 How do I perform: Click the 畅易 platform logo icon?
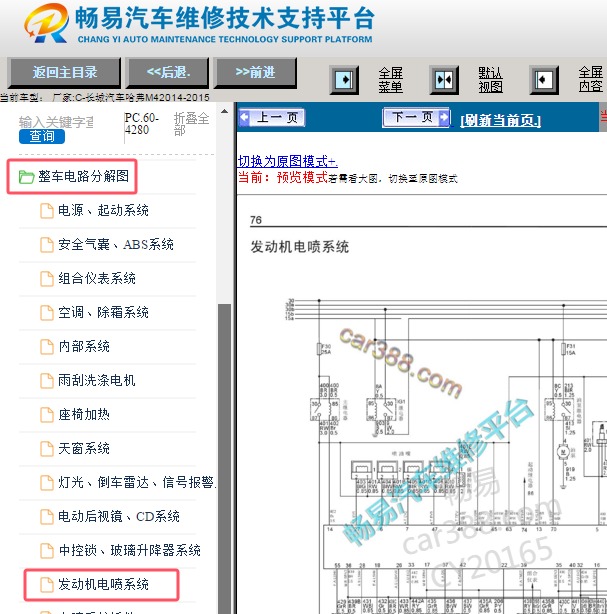click(46, 23)
